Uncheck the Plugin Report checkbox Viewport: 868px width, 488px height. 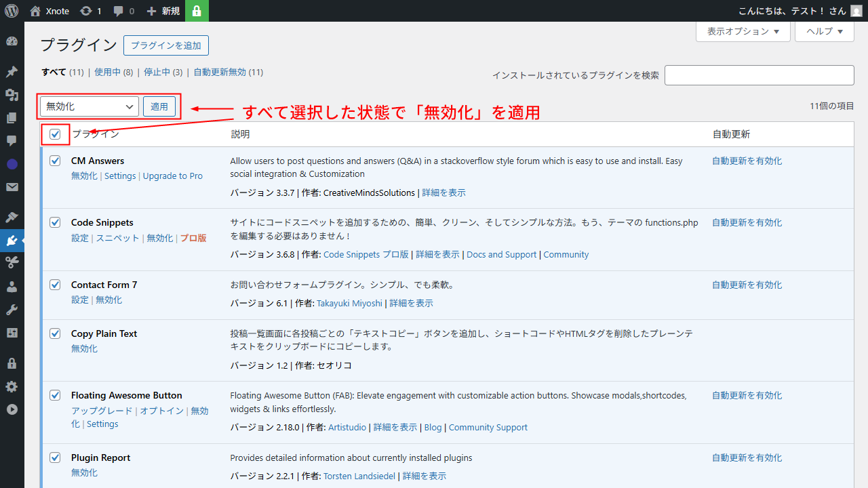click(x=55, y=457)
